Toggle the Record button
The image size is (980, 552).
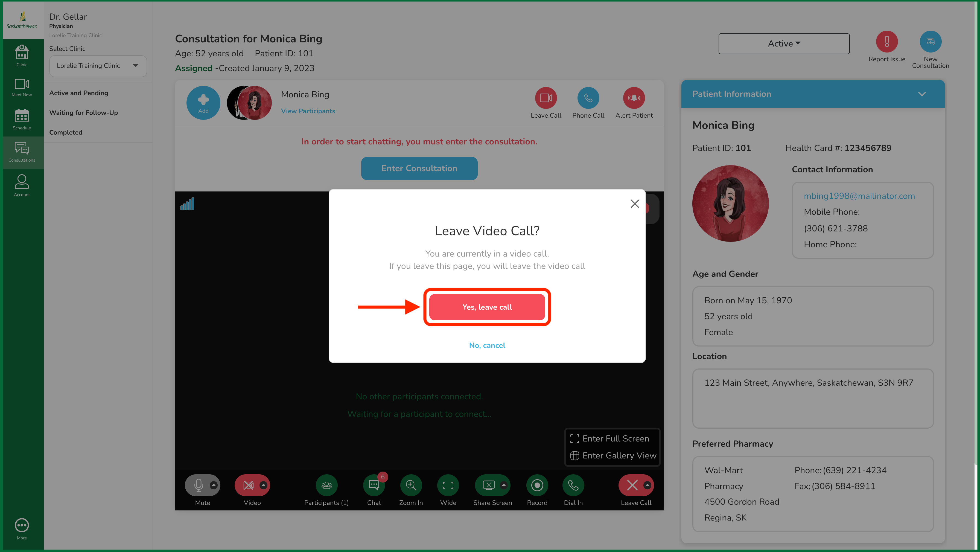click(537, 485)
